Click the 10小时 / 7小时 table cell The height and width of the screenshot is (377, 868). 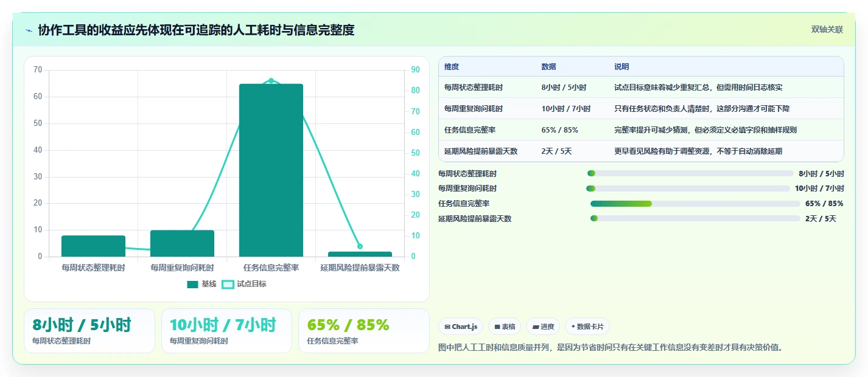point(565,109)
